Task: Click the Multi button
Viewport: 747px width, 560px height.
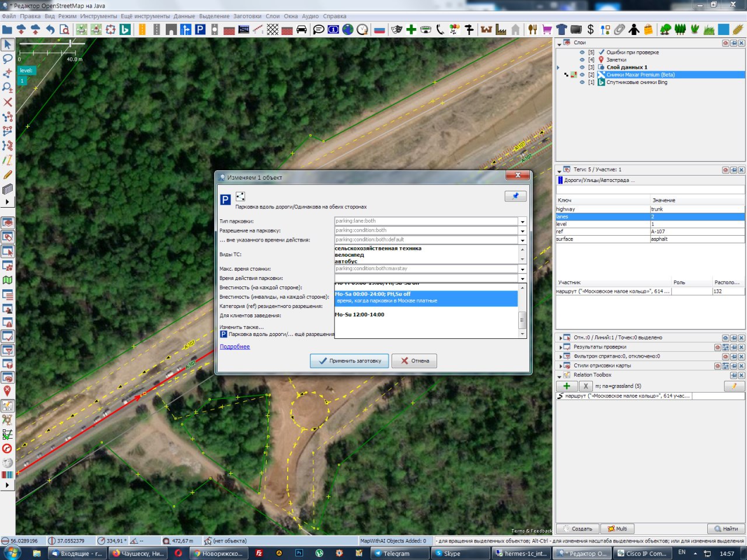Action: point(617,528)
